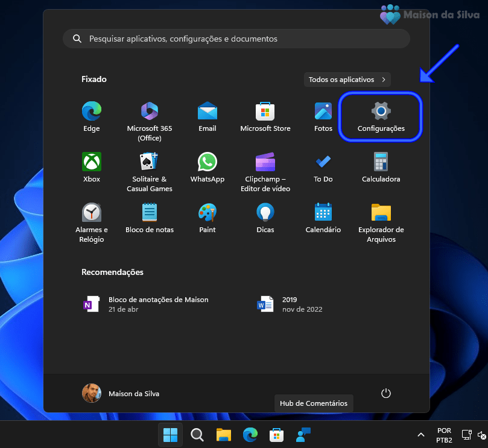Image resolution: width=488 pixels, height=448 pixels.
Task: Open Microsoft Store from the taskbar
Action: tap(276, 435)
